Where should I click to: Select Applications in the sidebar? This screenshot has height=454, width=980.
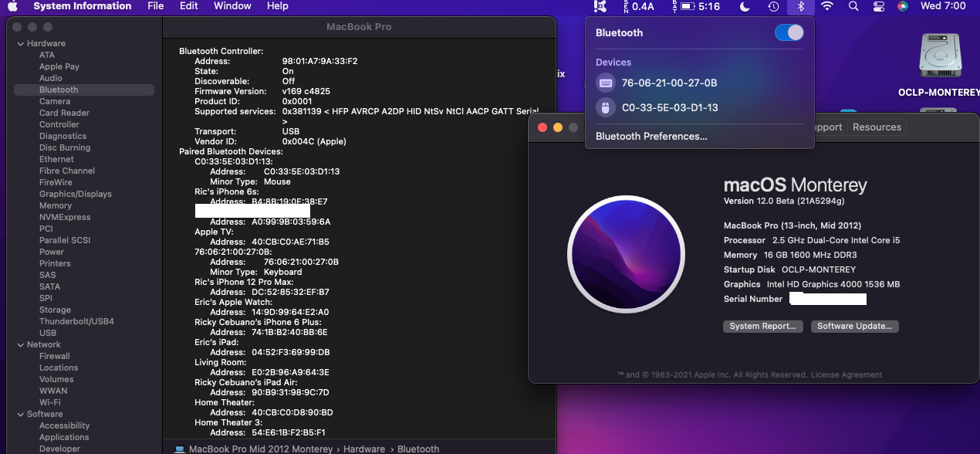coord(65,437)
